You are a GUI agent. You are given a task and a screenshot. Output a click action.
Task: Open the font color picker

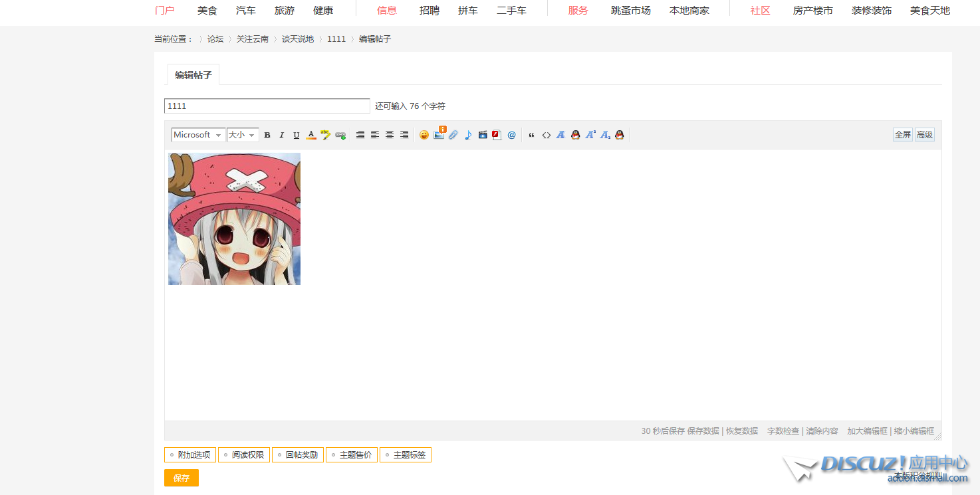(x=311, y=135)
